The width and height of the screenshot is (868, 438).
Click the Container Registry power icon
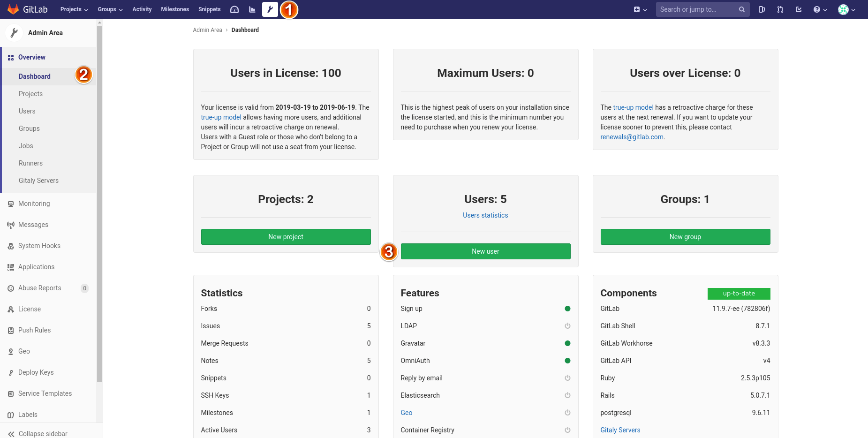click(567, 430)
